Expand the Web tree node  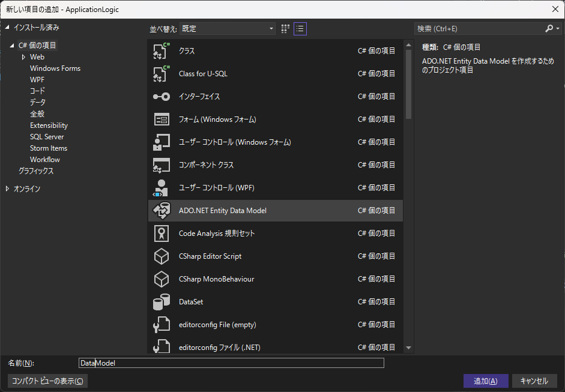(24, 56)
